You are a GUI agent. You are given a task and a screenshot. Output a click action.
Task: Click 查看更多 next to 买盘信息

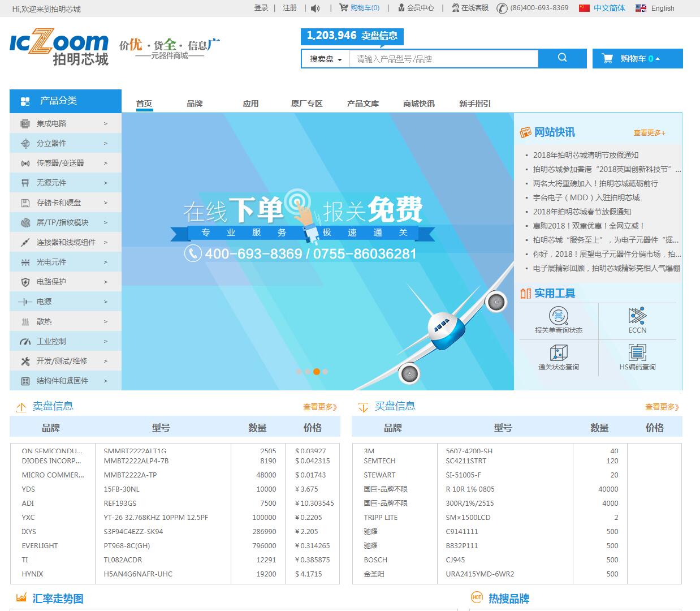click(x=662, y=407)
